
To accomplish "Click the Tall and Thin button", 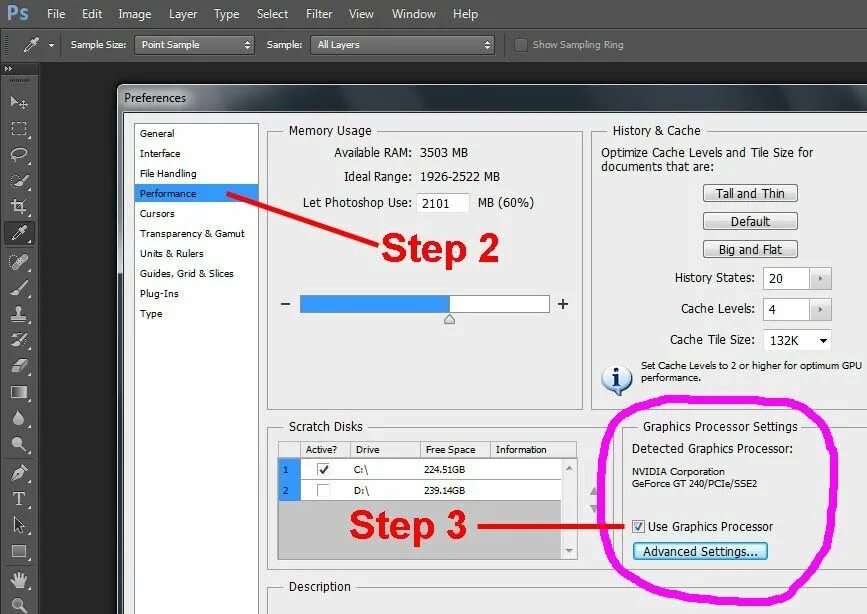I will click(x=750, y=194).
